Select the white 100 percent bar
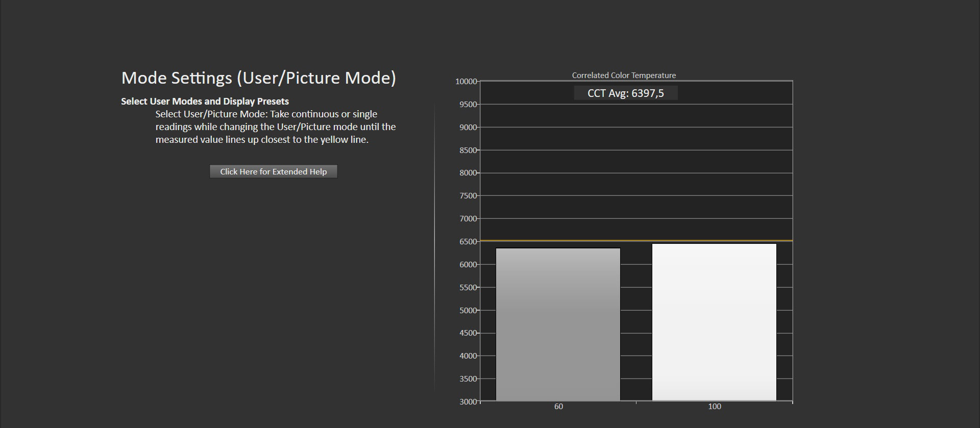The height and width of the screenshot is (428, 980). [714, 321]
